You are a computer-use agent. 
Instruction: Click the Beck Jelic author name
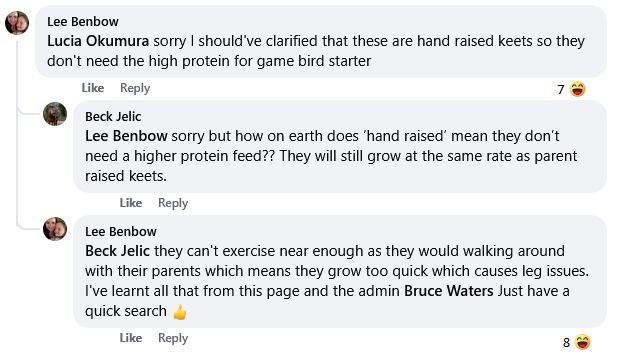click(113, 117)
